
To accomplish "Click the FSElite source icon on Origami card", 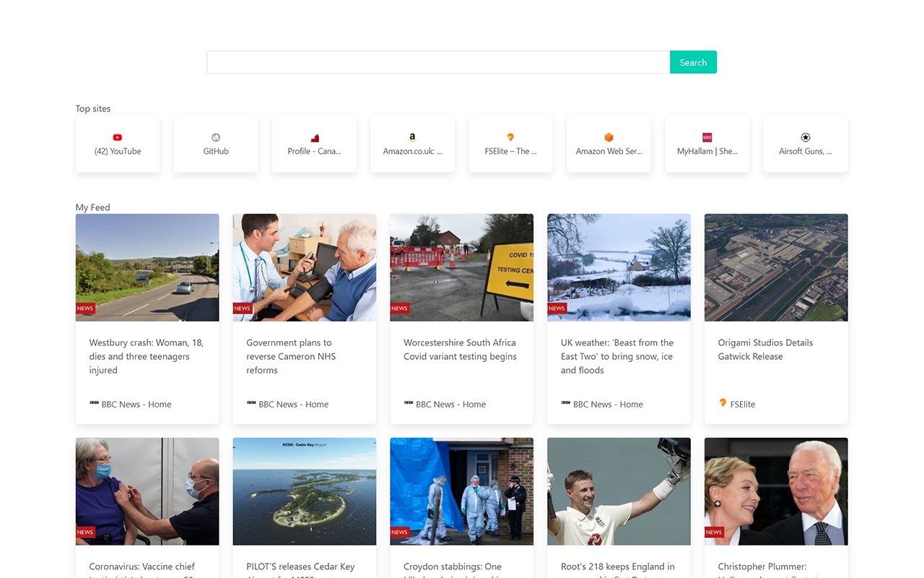I will click(x=723, y=403).
